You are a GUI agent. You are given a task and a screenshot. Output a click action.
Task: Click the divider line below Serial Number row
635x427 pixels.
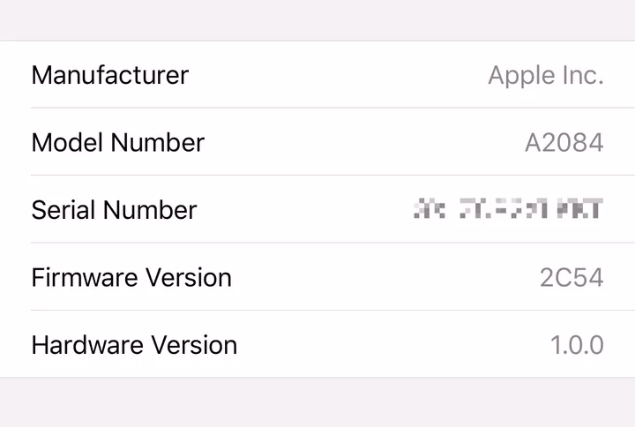(x=317, y=243)
